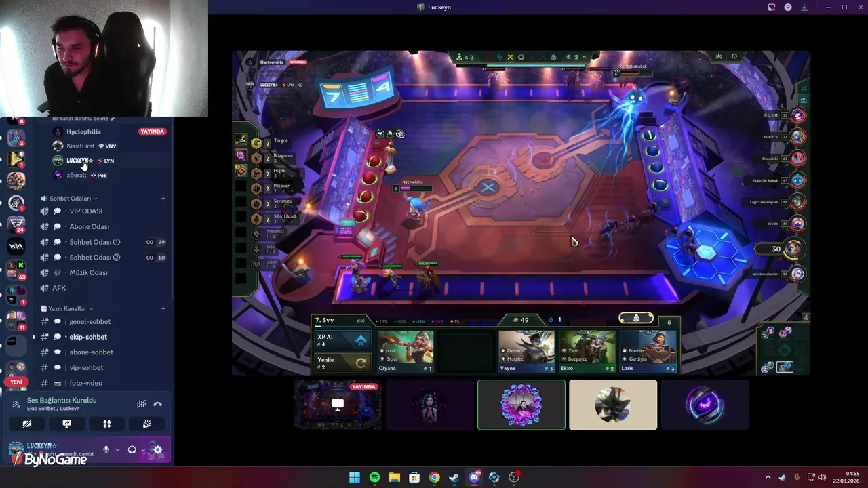This screenshot has height=488, width=868.
Task: Open genel-sohbet text channel
Action: 103,321
